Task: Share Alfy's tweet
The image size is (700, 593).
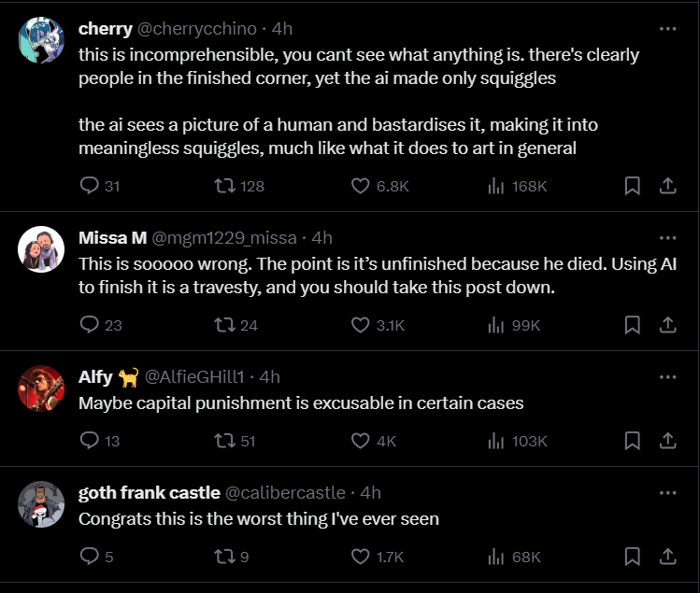Action: tap(668, 441)
